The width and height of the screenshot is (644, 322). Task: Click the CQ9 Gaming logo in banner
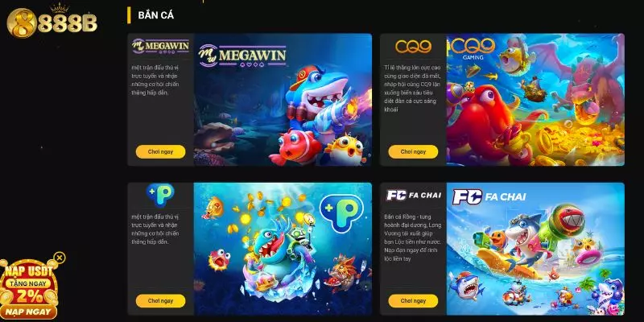pyautogui.click(x=473, y=48)
